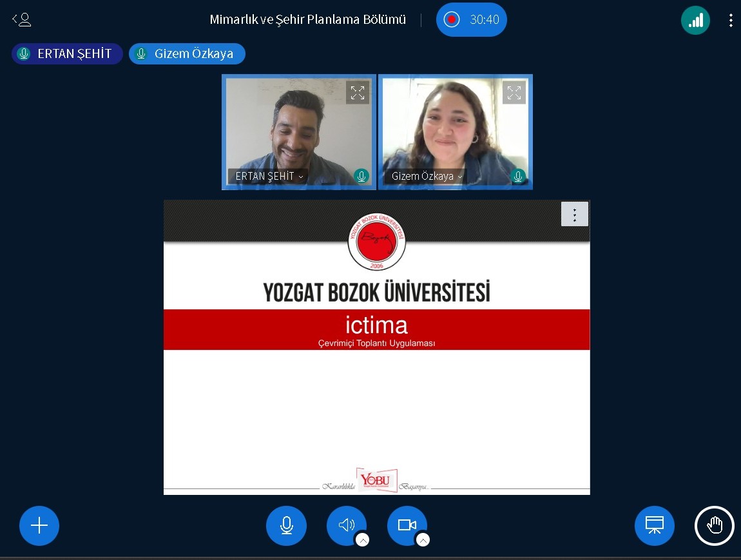
Task: Expand the audio device chevron
Action: (x=363, y=540)
